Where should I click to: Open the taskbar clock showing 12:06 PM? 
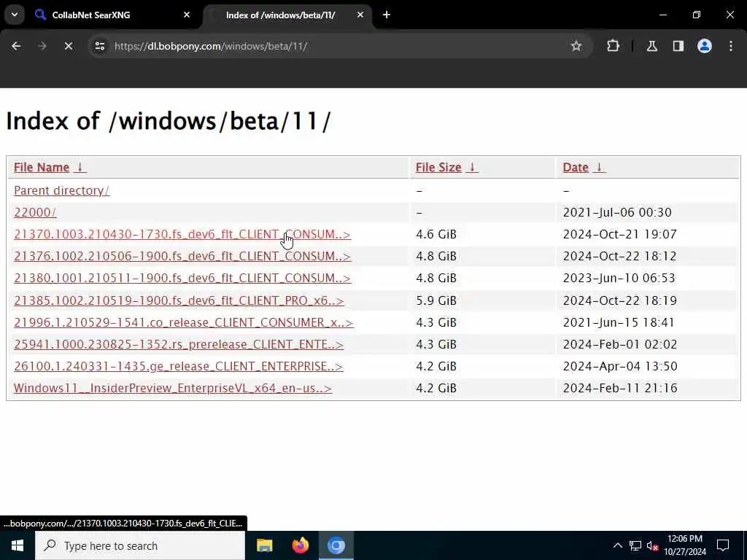coord(685,545)
